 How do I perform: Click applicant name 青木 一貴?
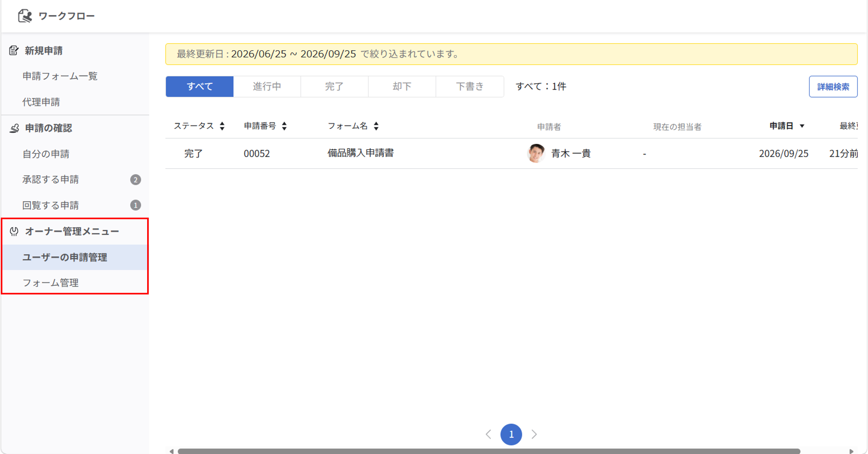(571, 154)
